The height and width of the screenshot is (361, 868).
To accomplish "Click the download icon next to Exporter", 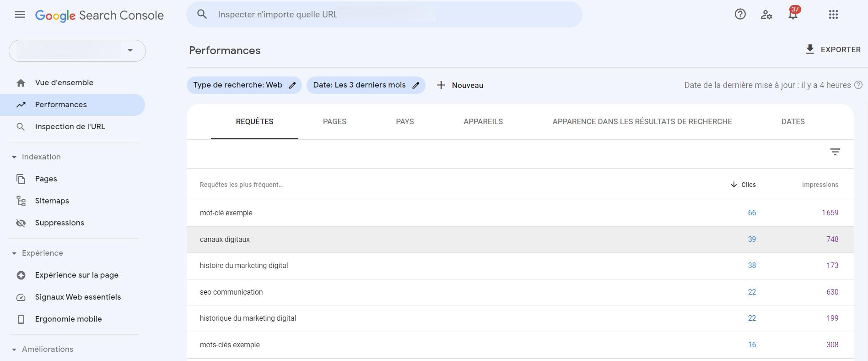I will pos(810,49).
